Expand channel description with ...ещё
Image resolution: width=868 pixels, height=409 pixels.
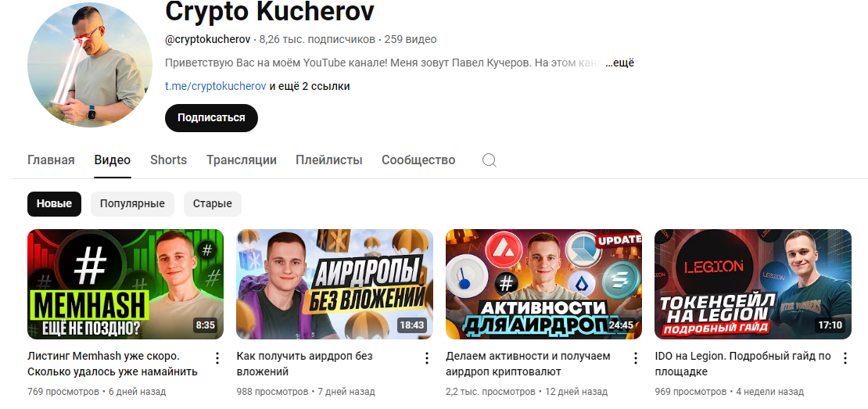click(619, 63)
